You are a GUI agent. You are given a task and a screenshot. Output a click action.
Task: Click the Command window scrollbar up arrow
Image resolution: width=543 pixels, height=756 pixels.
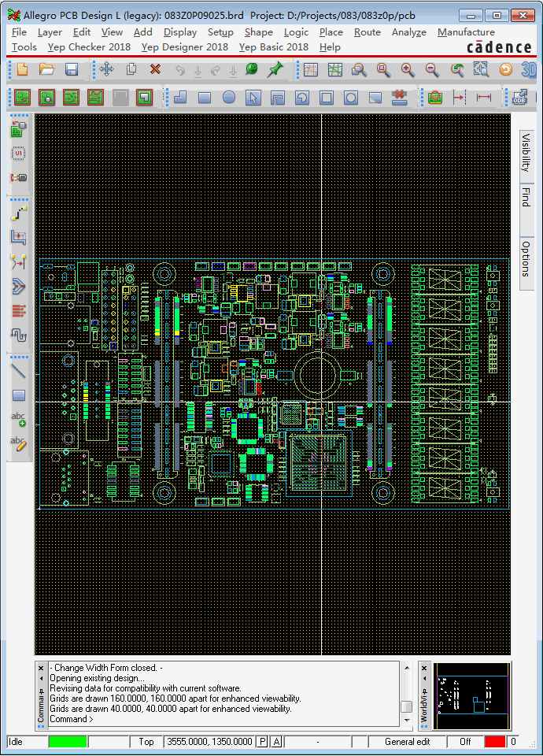[x=407, y=668]
